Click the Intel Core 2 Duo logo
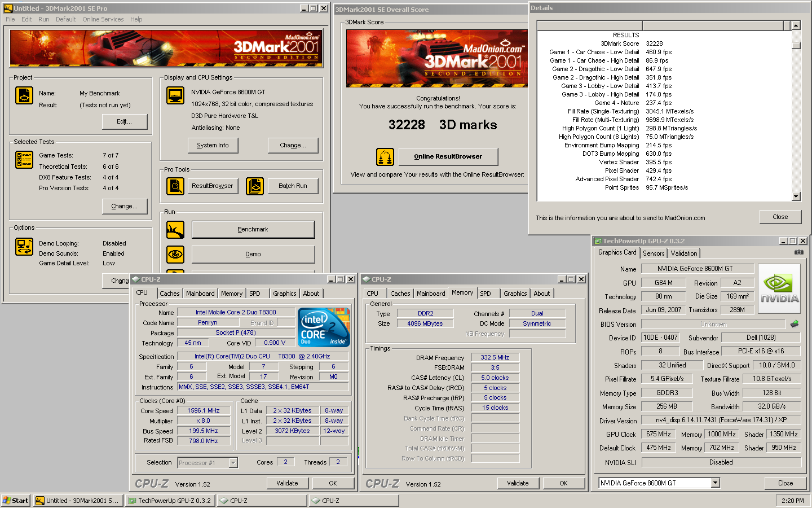Image resolution: width=812 pixels, height=508 pixels. pos(324,327)
